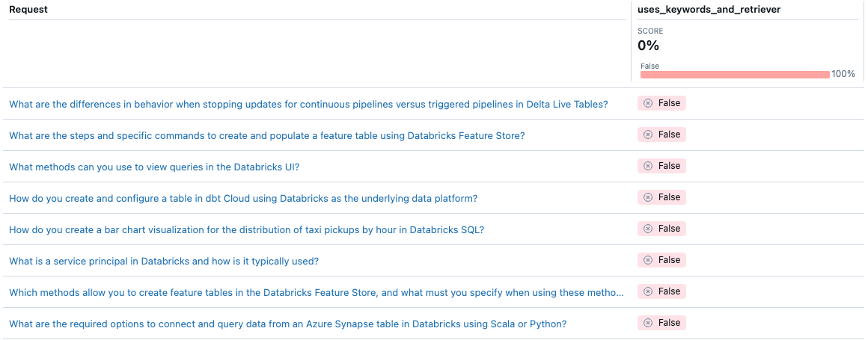Click the pink False score distribution bar
868x340 pixels.
click(735, 75)
